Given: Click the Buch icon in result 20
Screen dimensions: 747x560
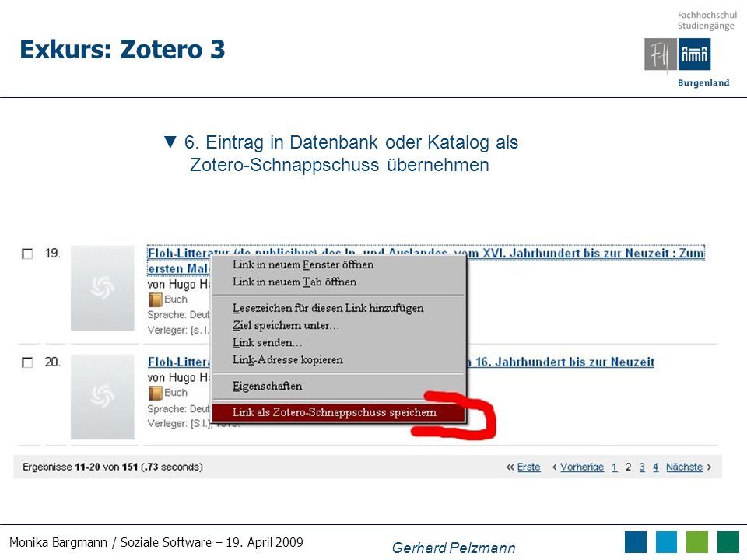Looking at the screenshot, I should [x=156, y=393].
